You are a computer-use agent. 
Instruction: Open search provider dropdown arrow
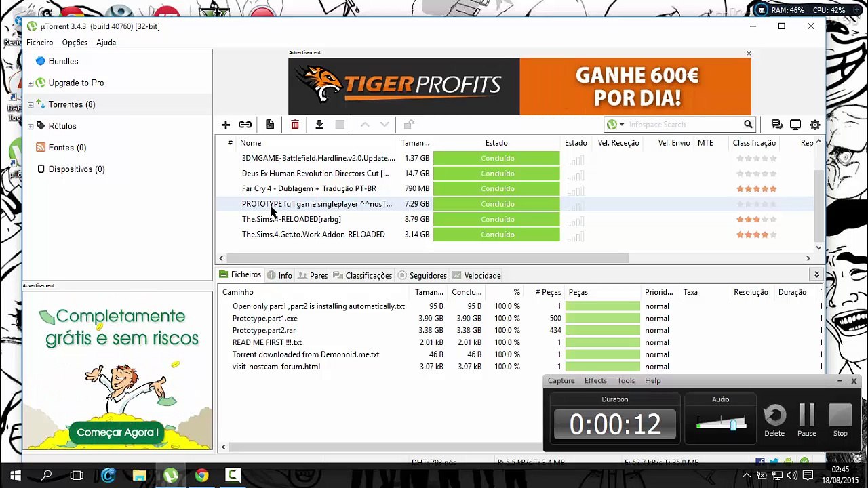point(621,125)
